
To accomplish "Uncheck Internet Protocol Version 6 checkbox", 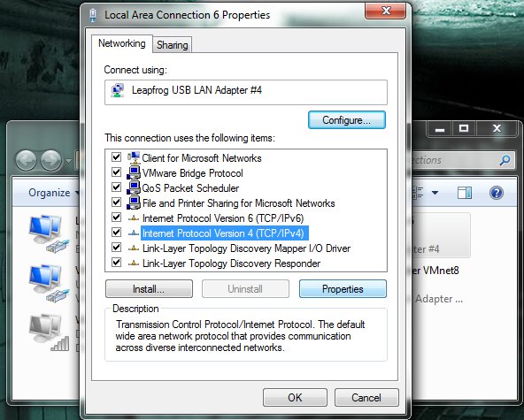I will 116,218.
